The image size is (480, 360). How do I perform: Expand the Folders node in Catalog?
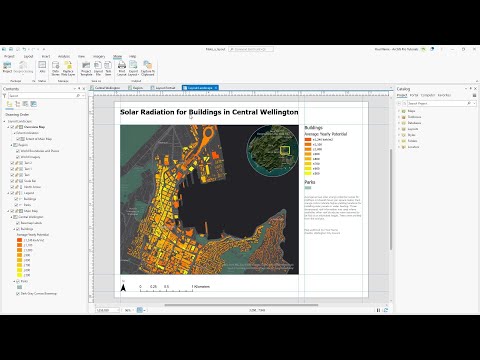click(x=399, y=141)
